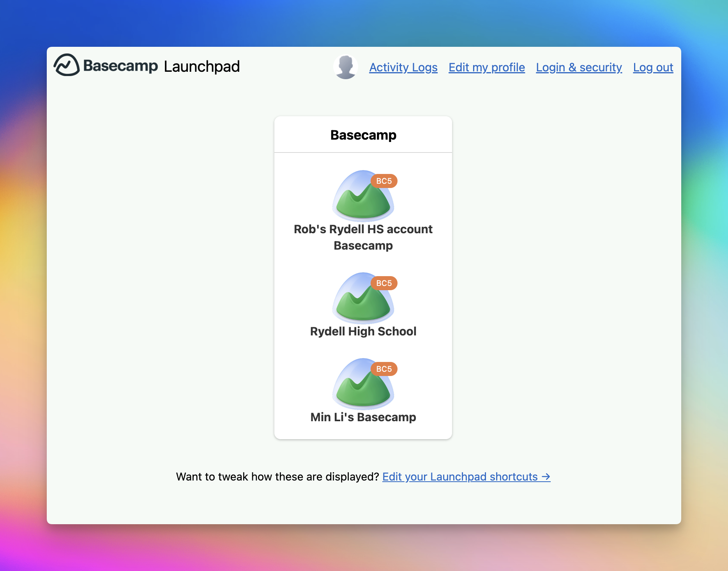Open Min Li's Basecamp mountain icon

(x=363, y=384)
